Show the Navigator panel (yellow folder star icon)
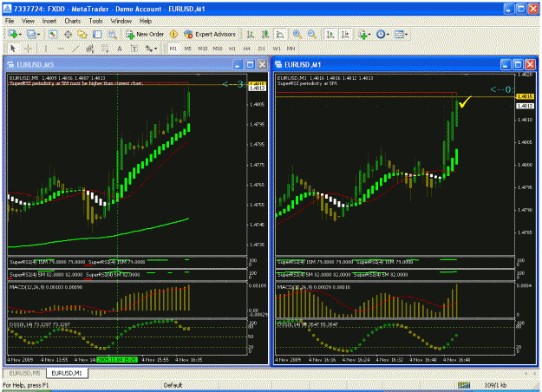 tap(82, 34)
